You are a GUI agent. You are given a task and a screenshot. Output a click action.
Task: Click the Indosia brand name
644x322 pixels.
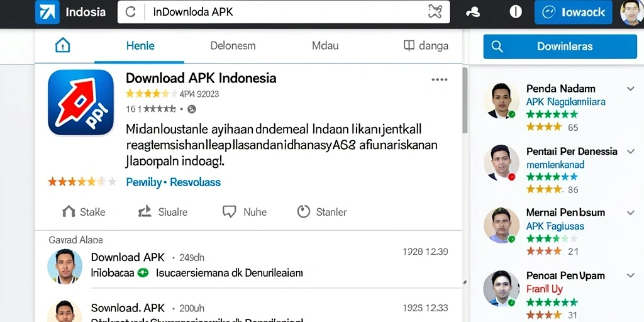pos(86,12)
